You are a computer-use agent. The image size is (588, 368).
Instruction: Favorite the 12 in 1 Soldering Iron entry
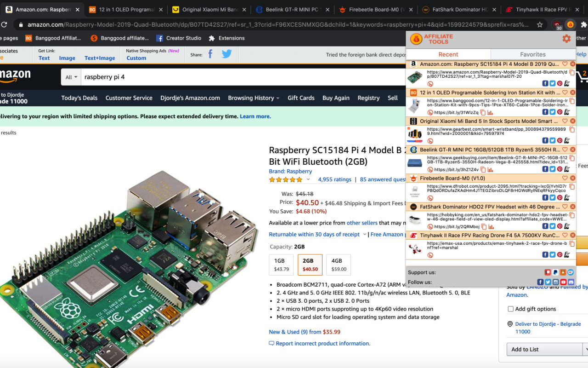click(x=565, y=92)
